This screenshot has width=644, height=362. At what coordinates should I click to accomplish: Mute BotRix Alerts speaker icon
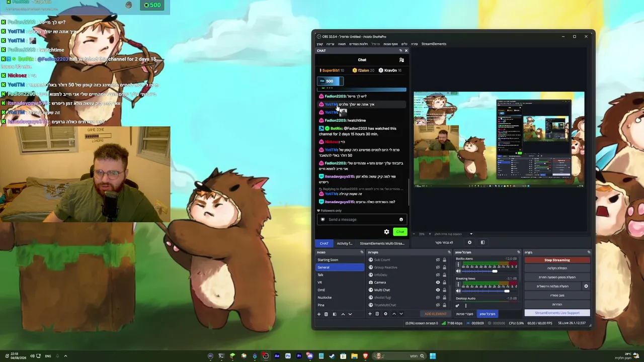[x=458, y=271]
